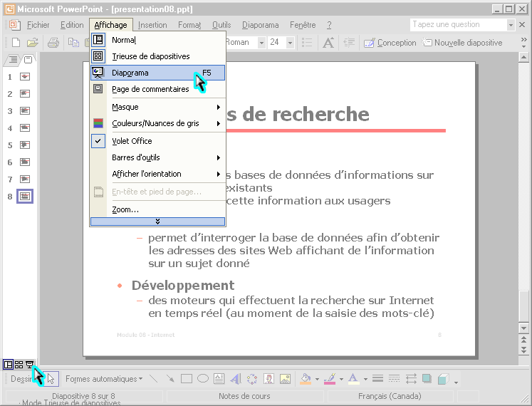Screen dimensions: 532x406
Task: Select slide 4 thumbnail
Action: coord(25,128)
